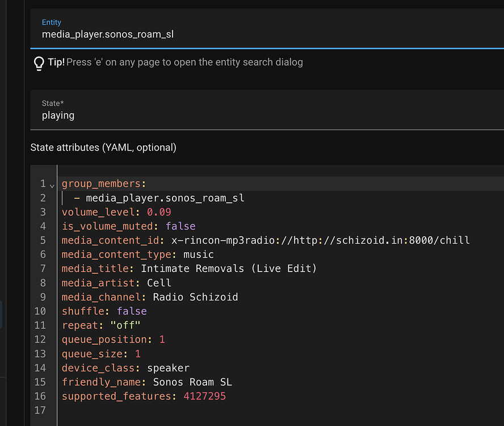Click the shuffle false value
The width and height of the screenshot is (504, 426).
(x=132, y=311)
